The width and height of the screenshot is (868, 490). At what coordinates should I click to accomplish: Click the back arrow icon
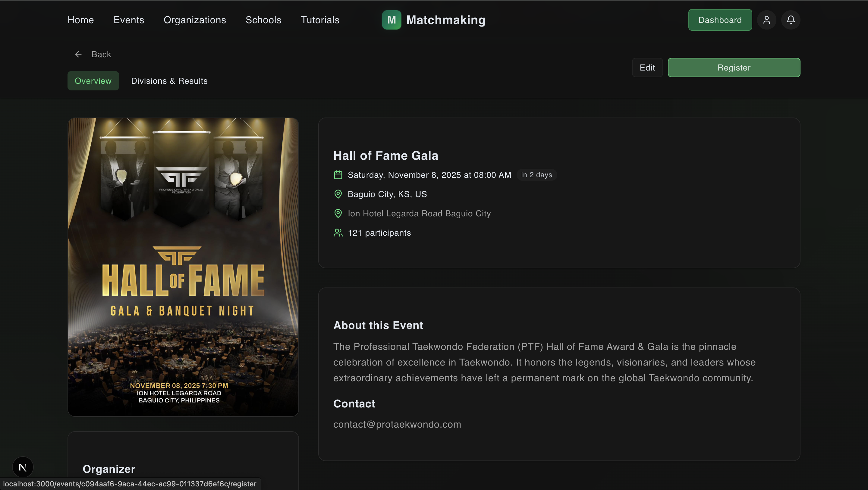pyautogui.click(x=78, y=54)
